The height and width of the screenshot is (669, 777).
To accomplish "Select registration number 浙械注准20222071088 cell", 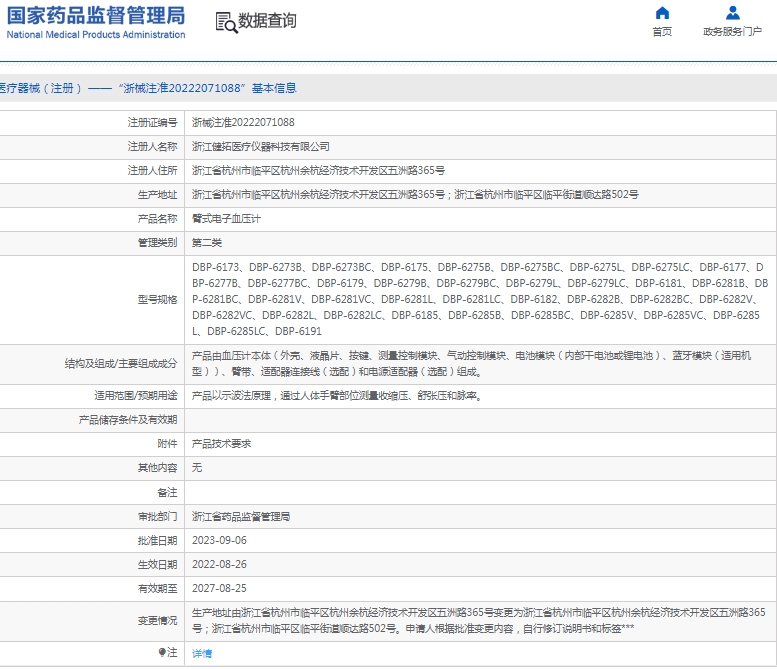I will (243, 122).
